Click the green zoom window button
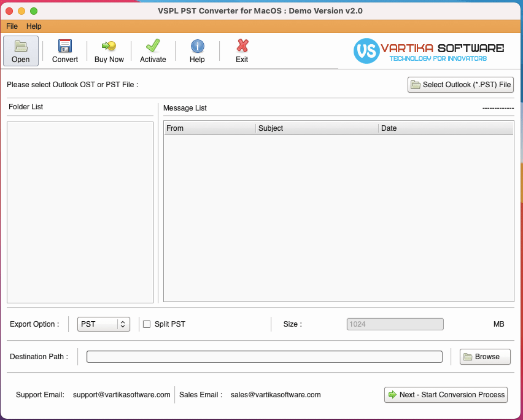This screenshot has height=420, width=523. pyautogui.click(x=34, y=11)
